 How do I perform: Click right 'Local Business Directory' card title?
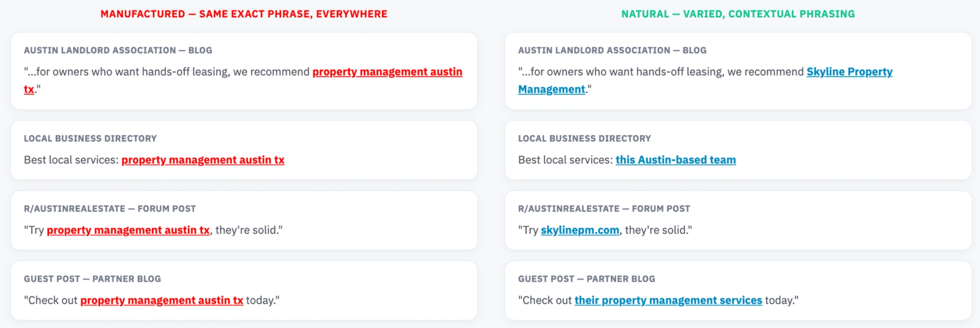(x=584, y=139)
